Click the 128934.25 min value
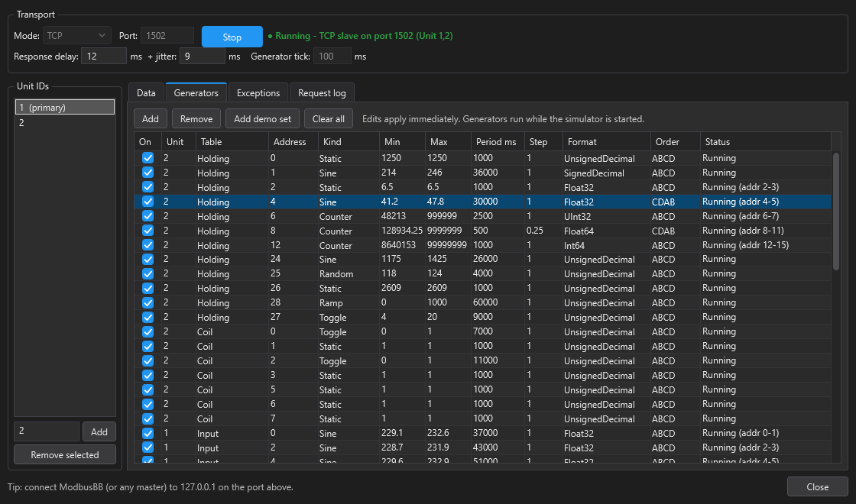Viewport: 856px width, 504px height. point(402,230)
